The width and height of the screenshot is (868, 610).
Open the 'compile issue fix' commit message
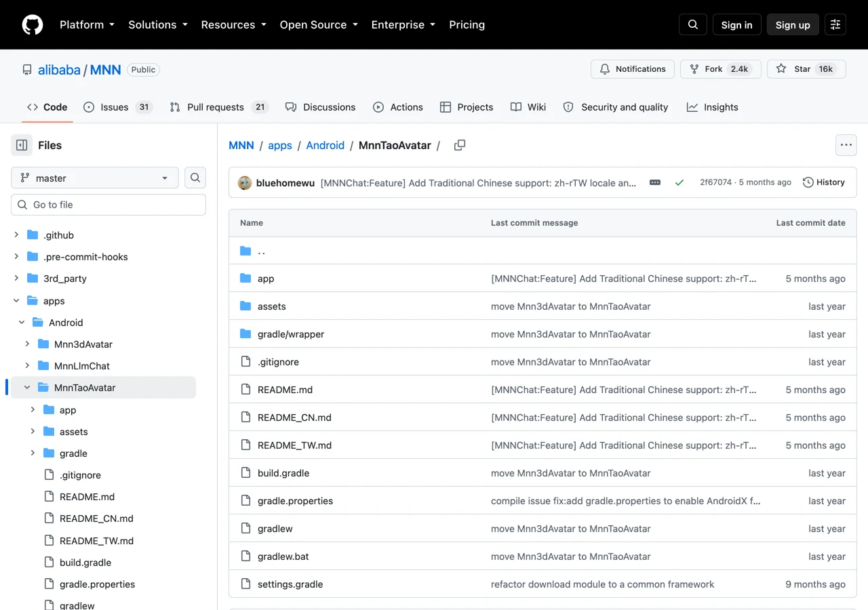click(x=625, y=501)
